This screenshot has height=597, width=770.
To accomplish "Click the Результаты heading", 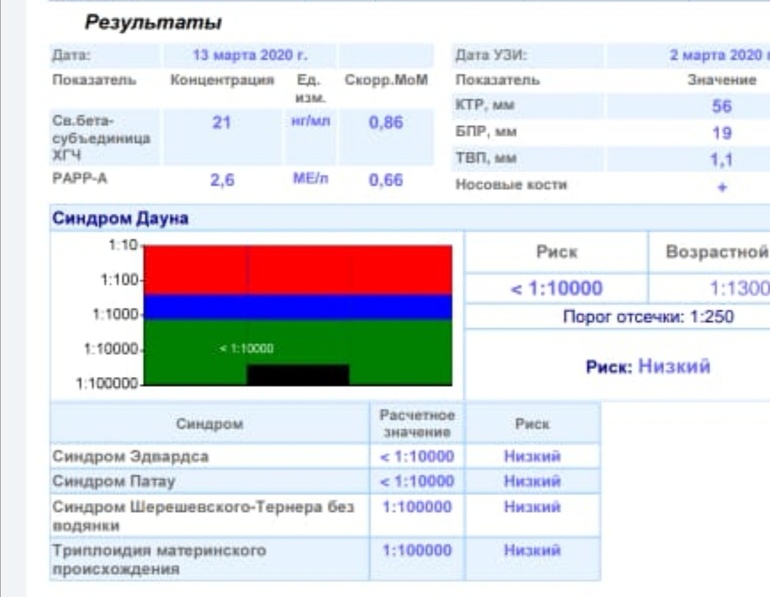I will pyautogui.click(x=153, y=21).
